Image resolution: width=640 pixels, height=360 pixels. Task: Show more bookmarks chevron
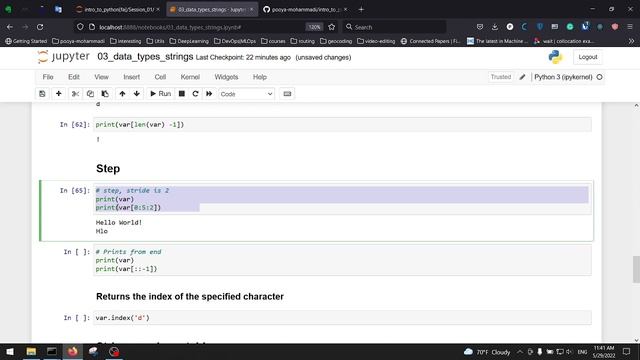click(631, 41)
